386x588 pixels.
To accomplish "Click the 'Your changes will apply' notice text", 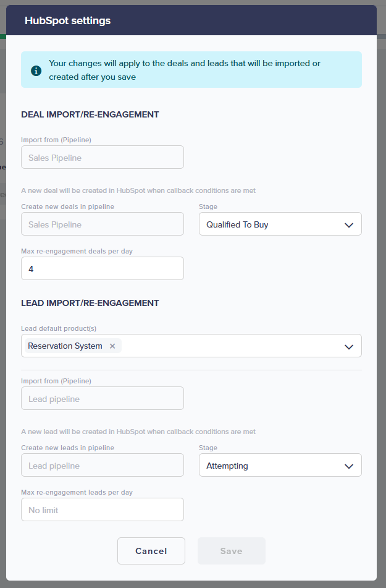I will coord(185,70).
